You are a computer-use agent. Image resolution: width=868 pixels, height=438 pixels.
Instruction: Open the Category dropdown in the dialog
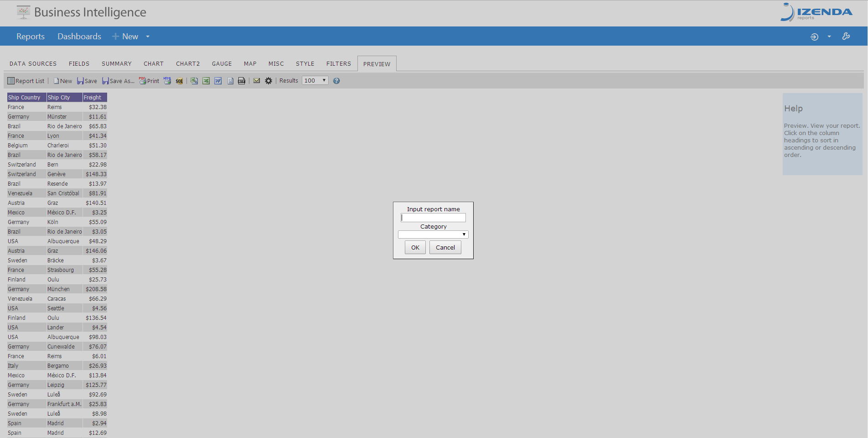click(x=433, y=235)
